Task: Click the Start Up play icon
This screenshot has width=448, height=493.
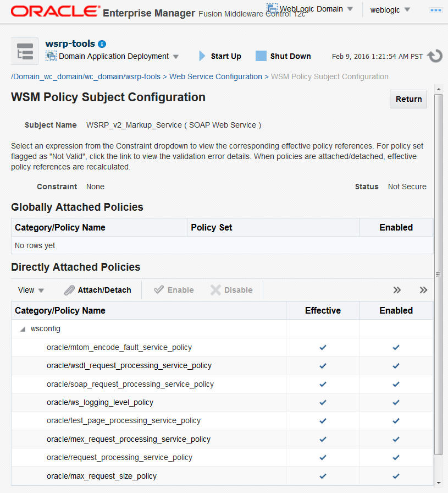Action: click(202, 56)
